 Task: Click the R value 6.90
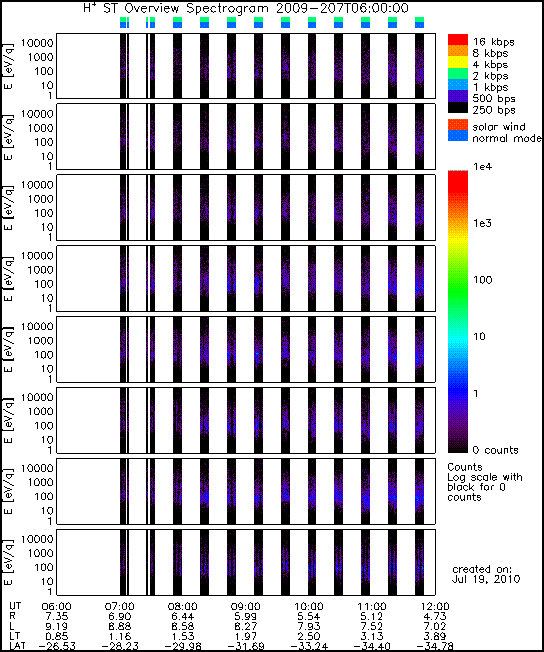click(x=120, y=617)
